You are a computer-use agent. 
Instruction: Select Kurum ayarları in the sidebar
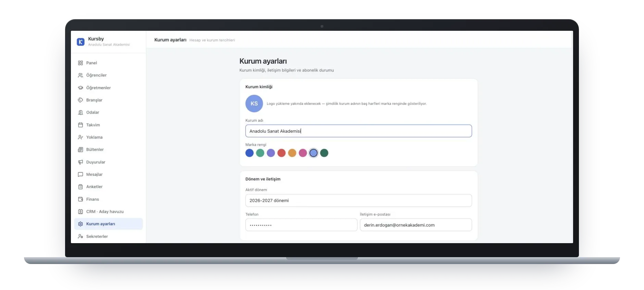coord(108,224)
